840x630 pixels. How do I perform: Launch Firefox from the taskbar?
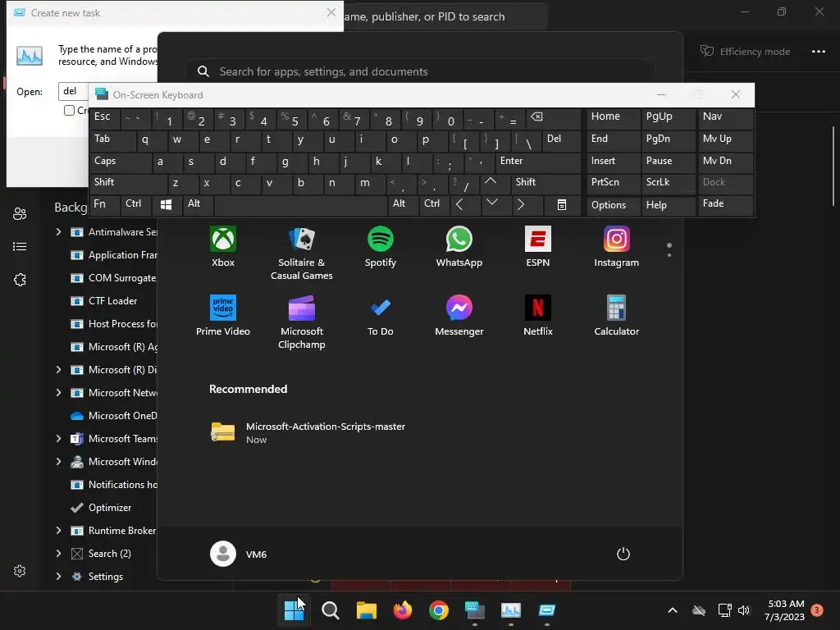point(402,610)
